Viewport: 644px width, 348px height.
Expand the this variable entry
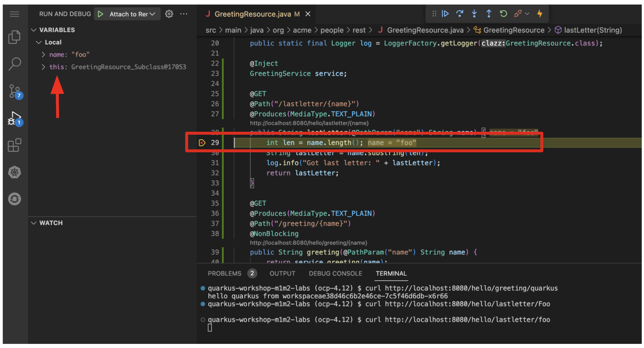[x=43, y=67]
